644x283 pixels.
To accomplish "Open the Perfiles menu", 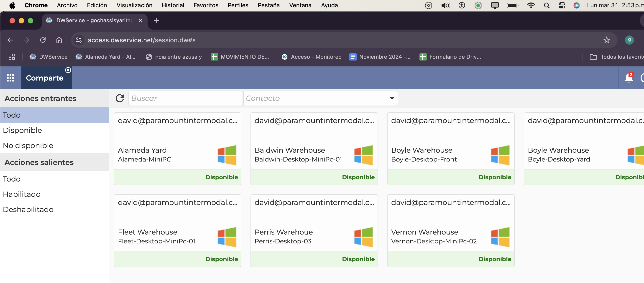I will click(x=238, y=5).
